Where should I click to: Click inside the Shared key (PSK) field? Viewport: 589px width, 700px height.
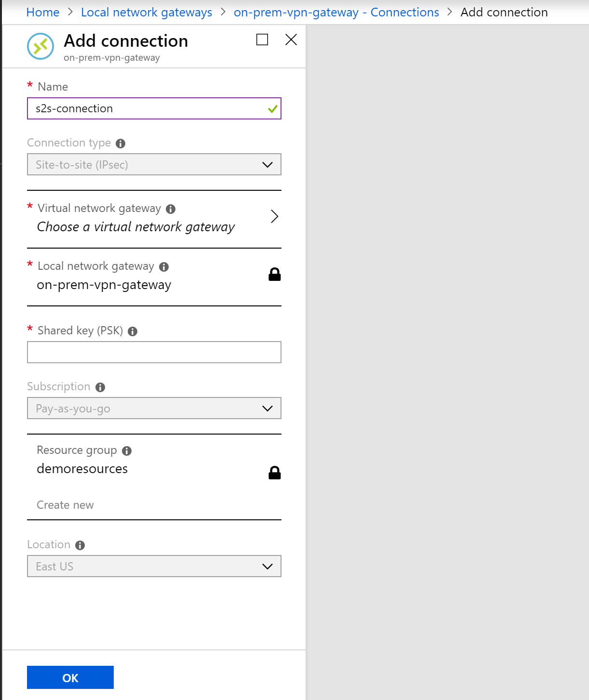pyautogui.click(x=154, y=352)
